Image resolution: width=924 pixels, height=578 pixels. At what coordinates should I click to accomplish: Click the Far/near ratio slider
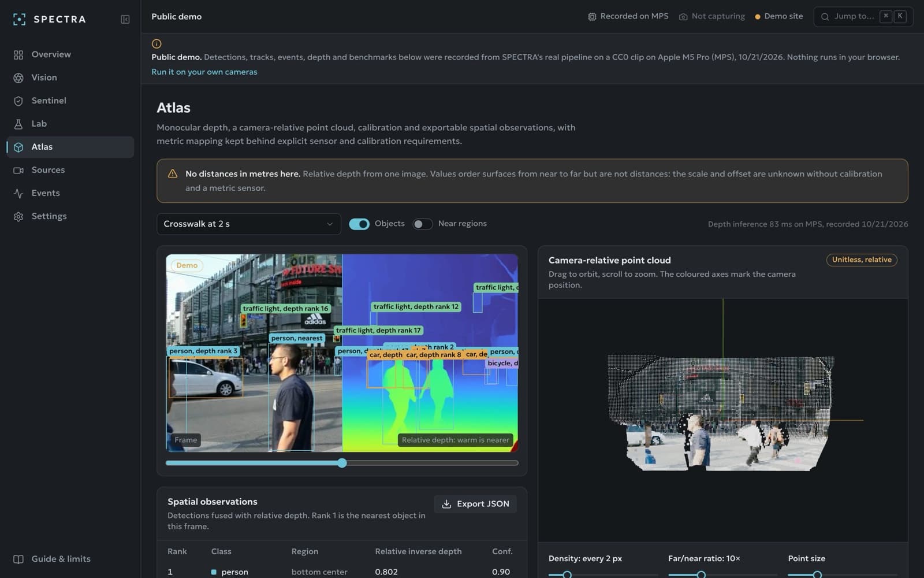(x=722, y=575)
